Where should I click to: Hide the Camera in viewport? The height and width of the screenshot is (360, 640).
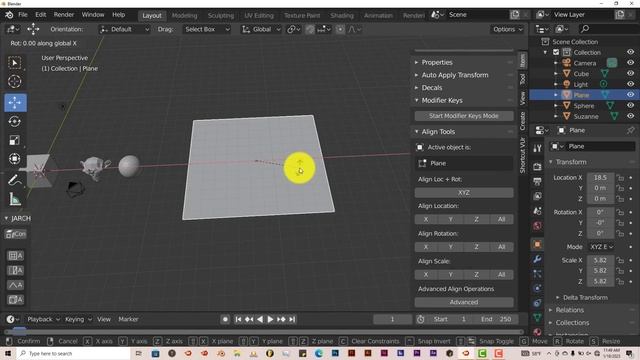(x=630, y=63)
